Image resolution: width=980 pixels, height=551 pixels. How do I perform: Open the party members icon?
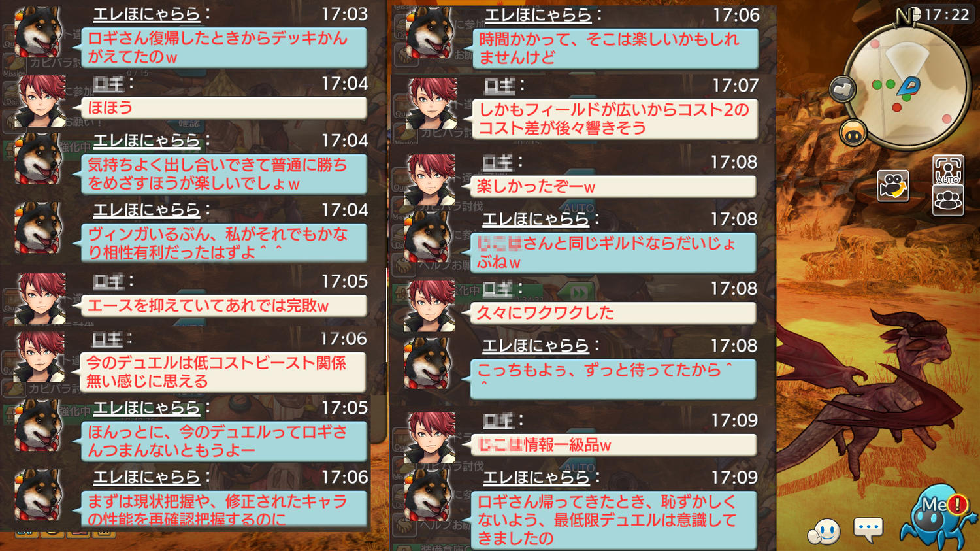pyautogui.click(x=948, y=200)
